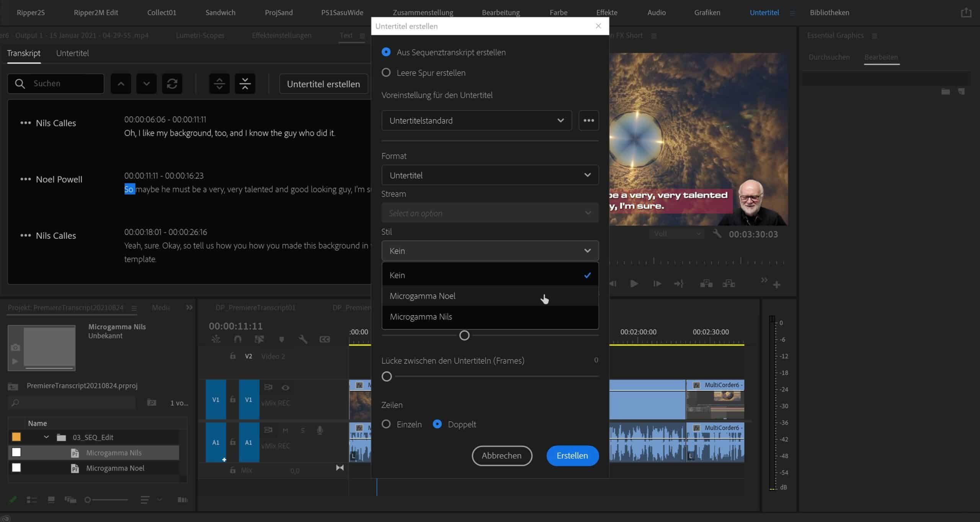
Task: Click the split segment icon
Action: coord(219,83)
